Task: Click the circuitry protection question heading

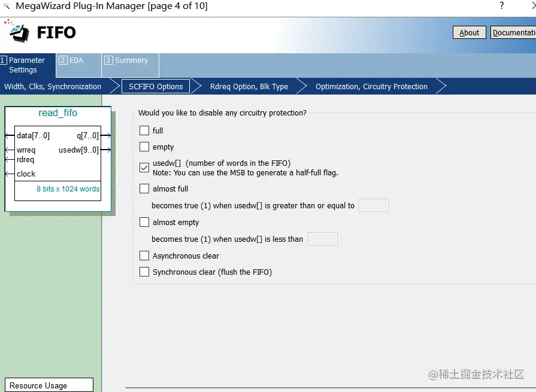Action: (222, 113)
